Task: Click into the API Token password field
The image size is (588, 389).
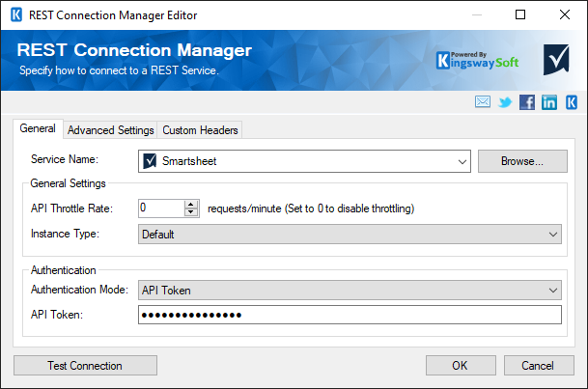Action: [350, 315]
